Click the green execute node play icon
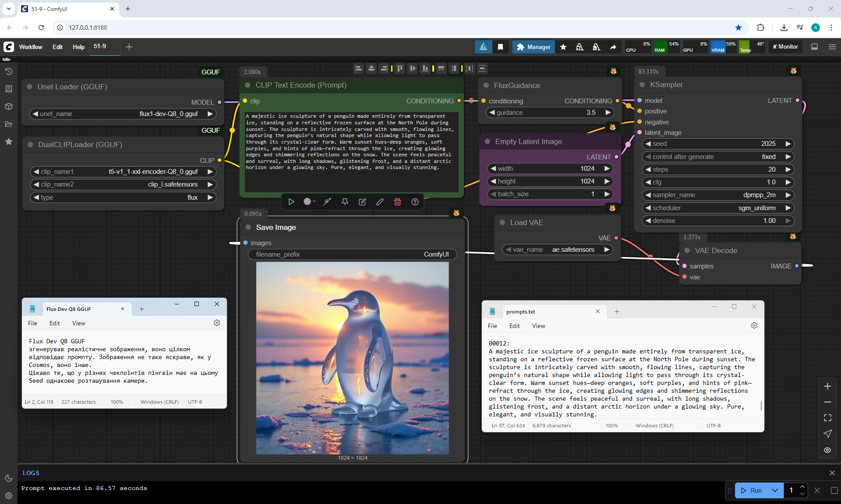The image size is (841, 504). [x=291, y=202]
